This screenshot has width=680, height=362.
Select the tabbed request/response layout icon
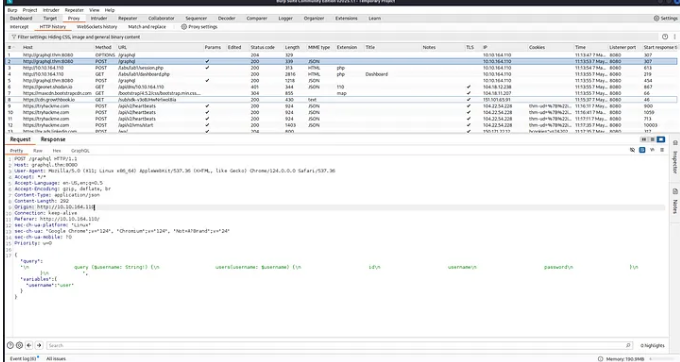pyautogui.click(x=660, y=140)
